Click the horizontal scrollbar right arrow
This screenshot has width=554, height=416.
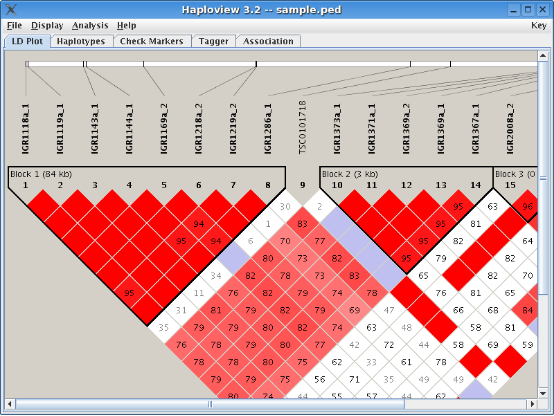(x=532, y=404)
